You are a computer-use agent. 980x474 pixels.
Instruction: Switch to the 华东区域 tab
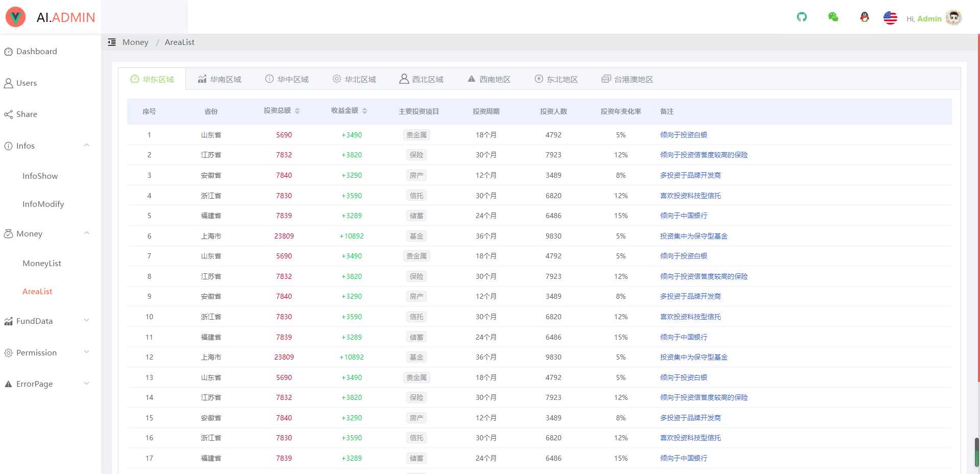coord(152,79)
